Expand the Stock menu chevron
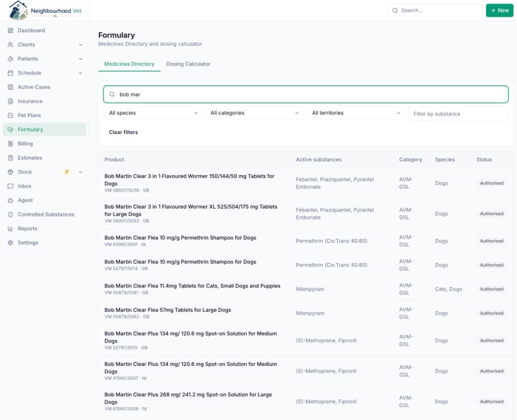 (80, 172)
